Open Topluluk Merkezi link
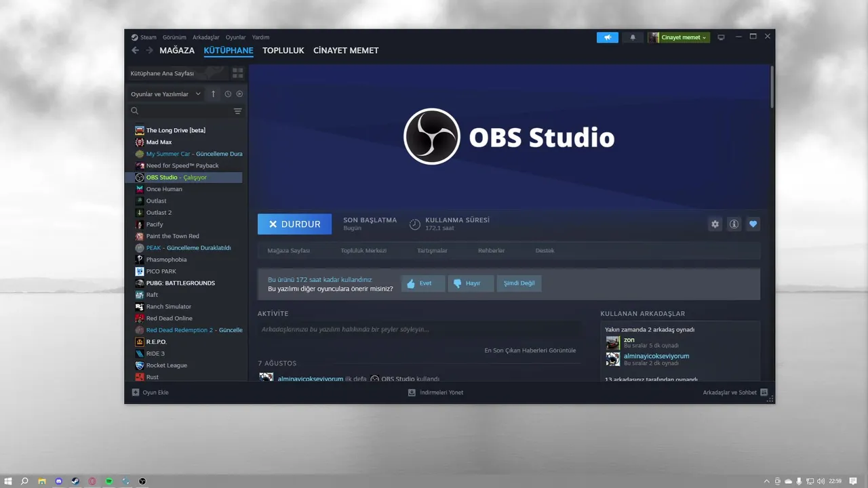 (363, 251)
